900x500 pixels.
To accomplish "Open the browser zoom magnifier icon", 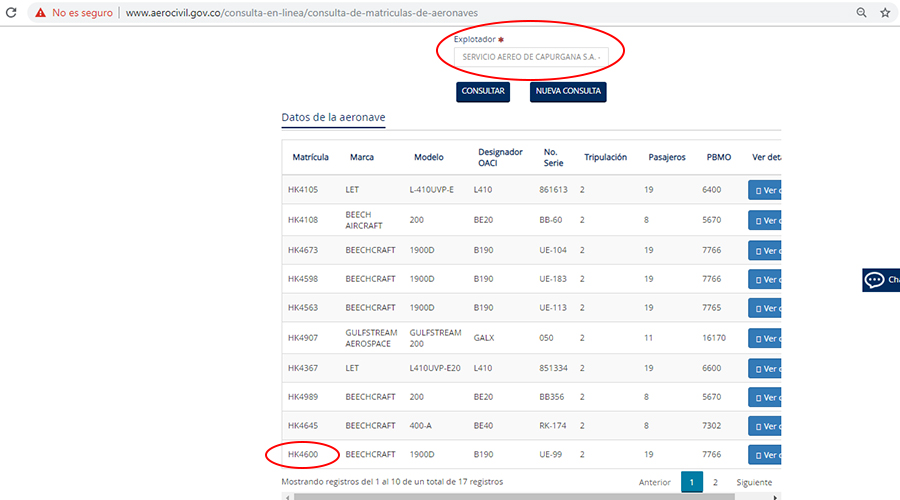I will point(861,12).
